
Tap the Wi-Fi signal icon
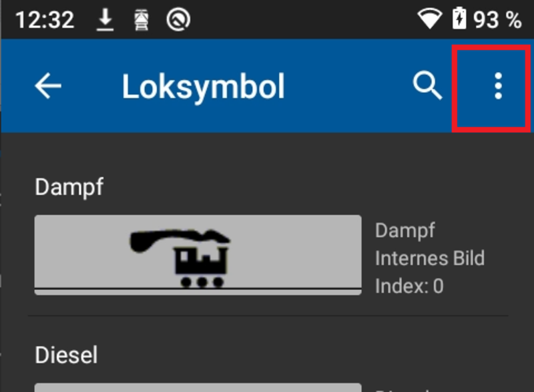coord(429,19)
